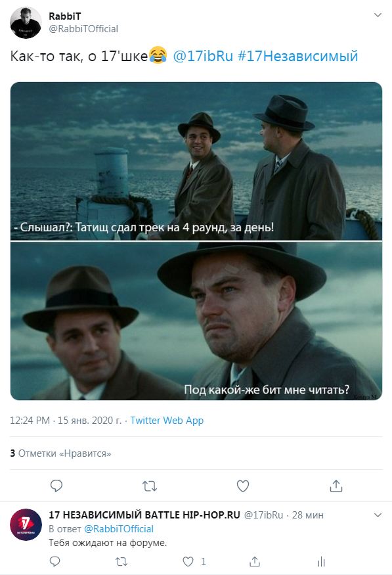Screen dimensions: 392x575
Task: Enlarge the top meme image panel
Action: coord(196,161)
